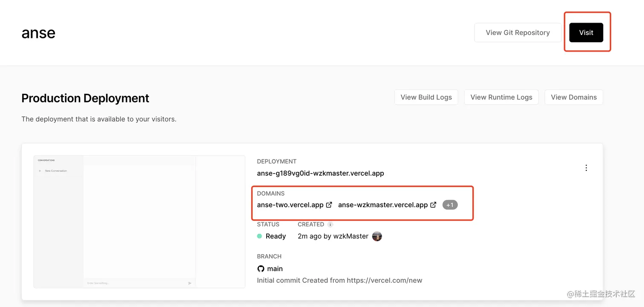Viewport: 644px width, 307px height.
Task: Click the DOMAINS label
Action: click(271, 193)
